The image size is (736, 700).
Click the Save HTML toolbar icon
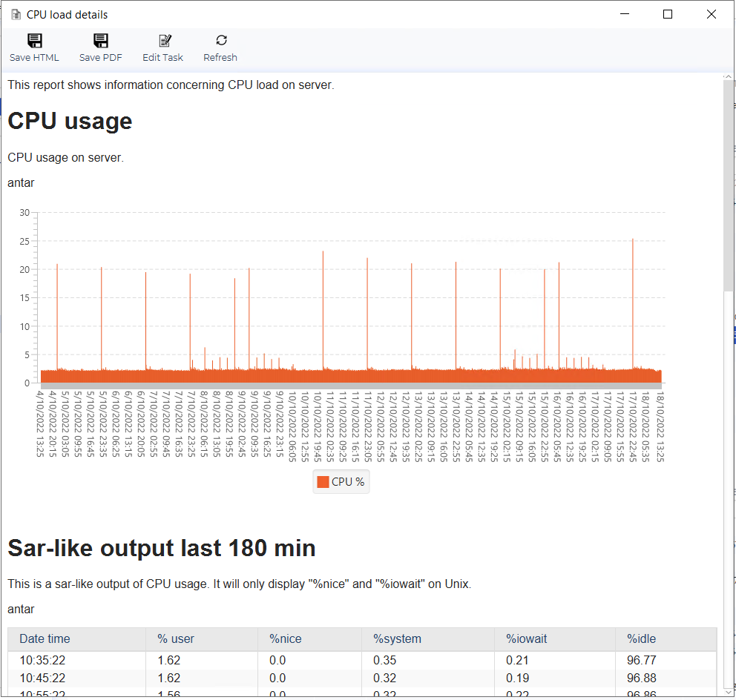[x=34, y=42]
